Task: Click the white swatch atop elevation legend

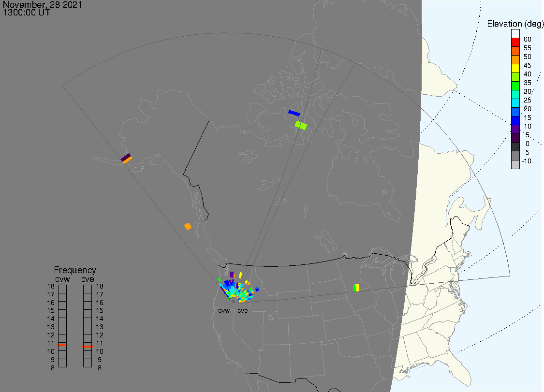Action: pyautogui.click(x=515, y=34)
